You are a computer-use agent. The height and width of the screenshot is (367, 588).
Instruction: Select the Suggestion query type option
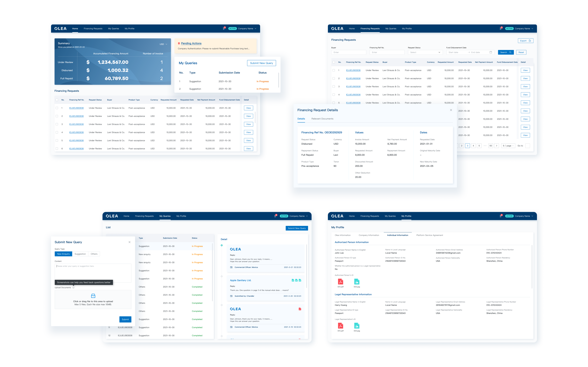(80, 254)
